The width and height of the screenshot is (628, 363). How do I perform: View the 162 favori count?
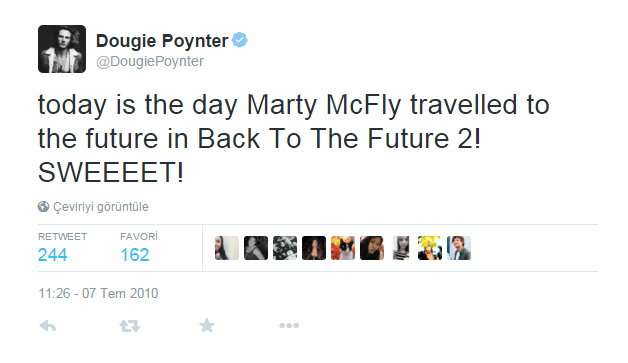(135, 255)
